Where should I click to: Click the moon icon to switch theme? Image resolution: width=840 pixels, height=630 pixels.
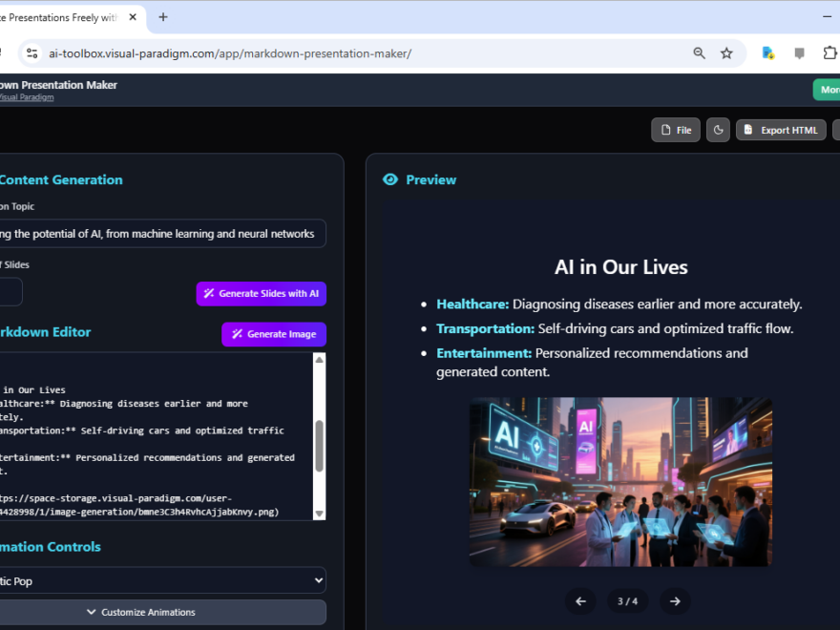click(x=718, y=130)
